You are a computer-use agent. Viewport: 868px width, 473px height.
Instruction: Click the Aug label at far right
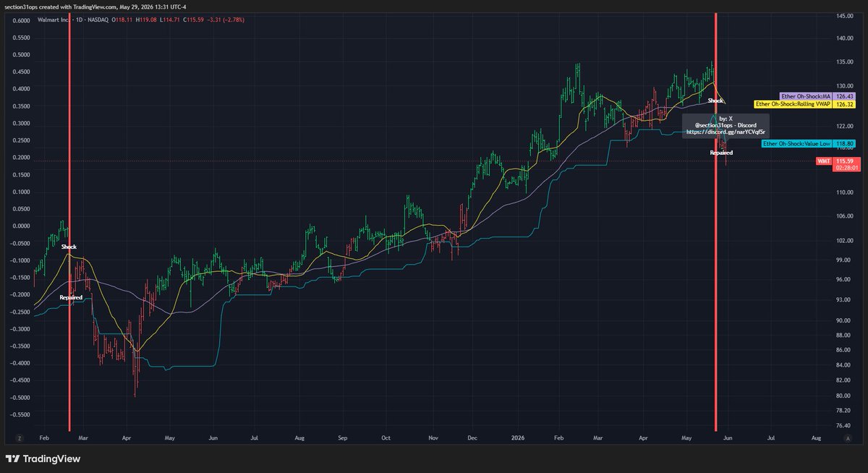[x=816, y=438]
